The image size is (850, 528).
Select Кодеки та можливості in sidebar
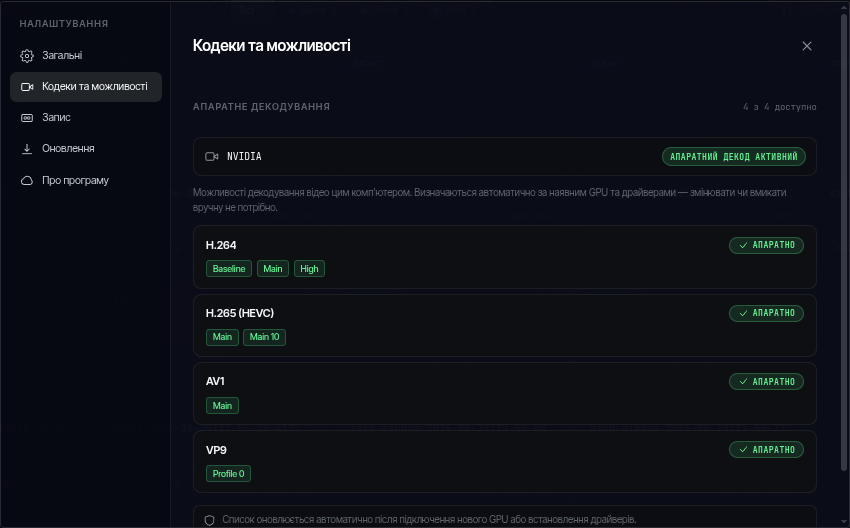coord(86,87)
